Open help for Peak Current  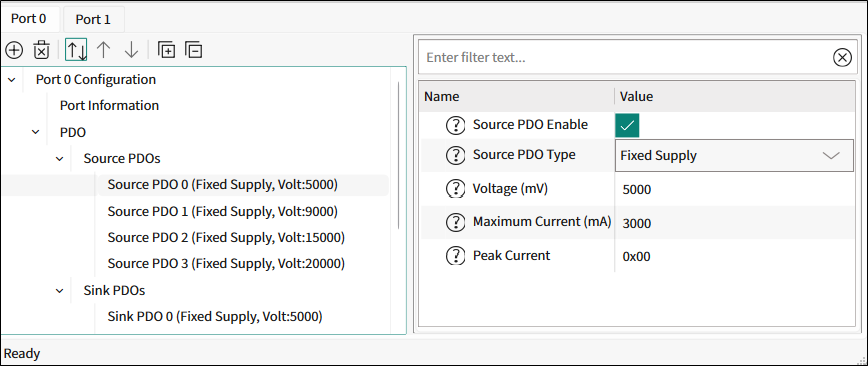455,256
